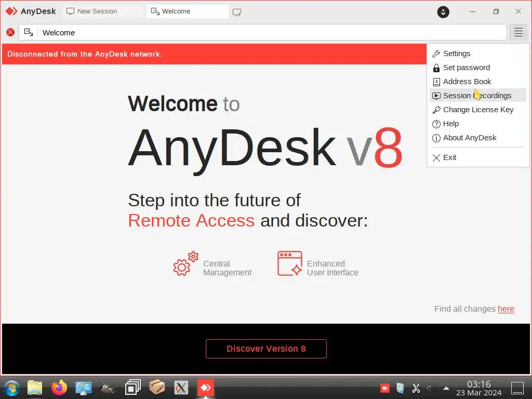Minimize the AnyDesk window
Viewport: 532px width, 399px height.
(x=473, y=11)
